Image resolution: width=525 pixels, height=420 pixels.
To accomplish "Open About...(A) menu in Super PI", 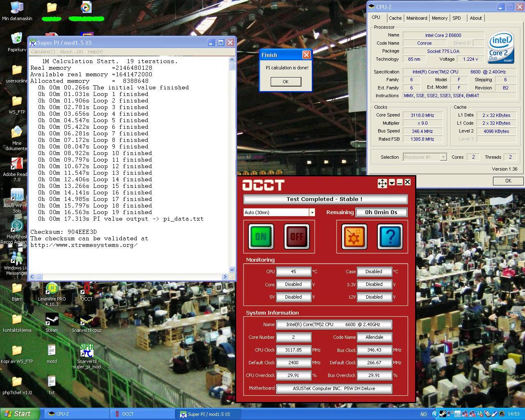I will tap(71, 52).
